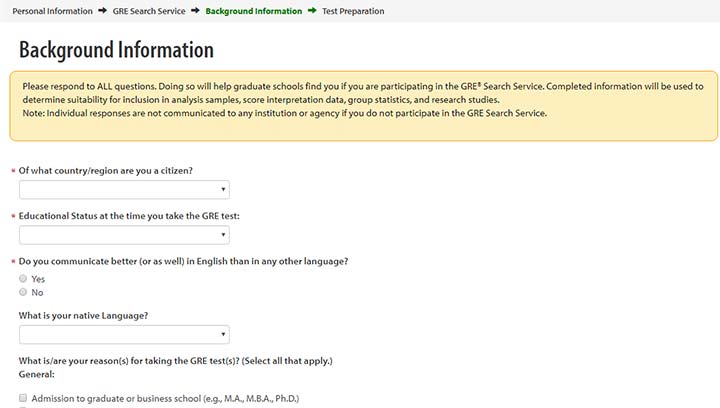720x408 pixels.
Task: Open the country/region of citizenship dropdown
Action: point(124,190)
